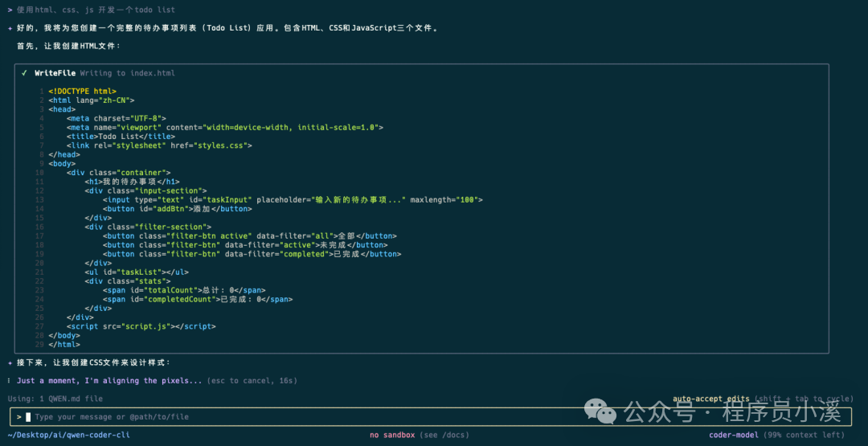This screenshot has height=446, width=868.
Task: Click the 'WriteFile' tool name label
Action: [x=55, y=73]
